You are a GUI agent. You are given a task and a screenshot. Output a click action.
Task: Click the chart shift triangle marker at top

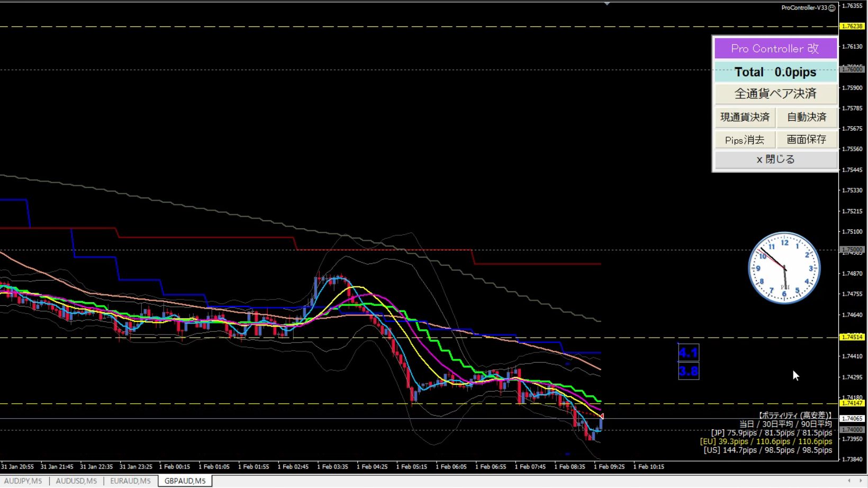(x=607, y=4)
